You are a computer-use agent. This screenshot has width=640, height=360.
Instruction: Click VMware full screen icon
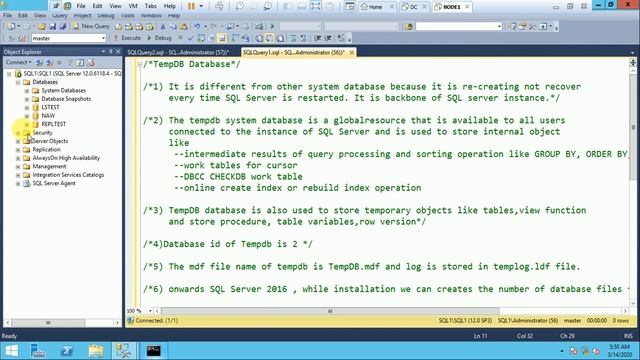(x=315, y=6)
